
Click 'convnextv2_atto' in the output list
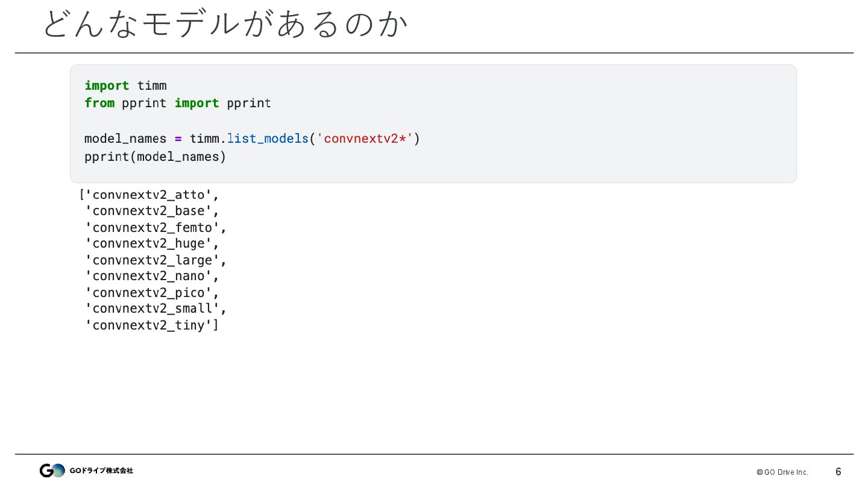pyautogui.click(x=149, y=195)
